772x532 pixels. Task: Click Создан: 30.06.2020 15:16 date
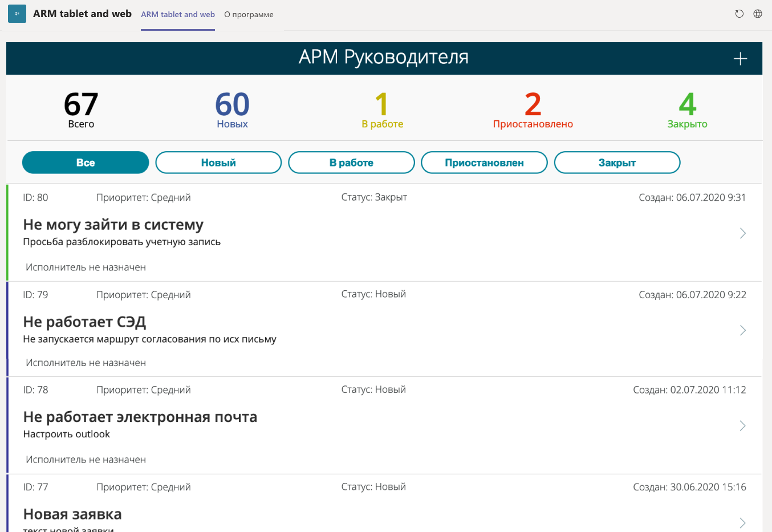(x=689, y=487)
